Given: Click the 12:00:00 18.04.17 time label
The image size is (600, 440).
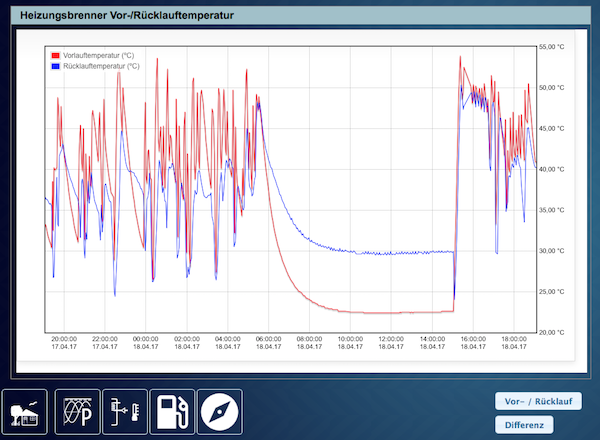Looking at the screenshot, I should click(391, 343).
